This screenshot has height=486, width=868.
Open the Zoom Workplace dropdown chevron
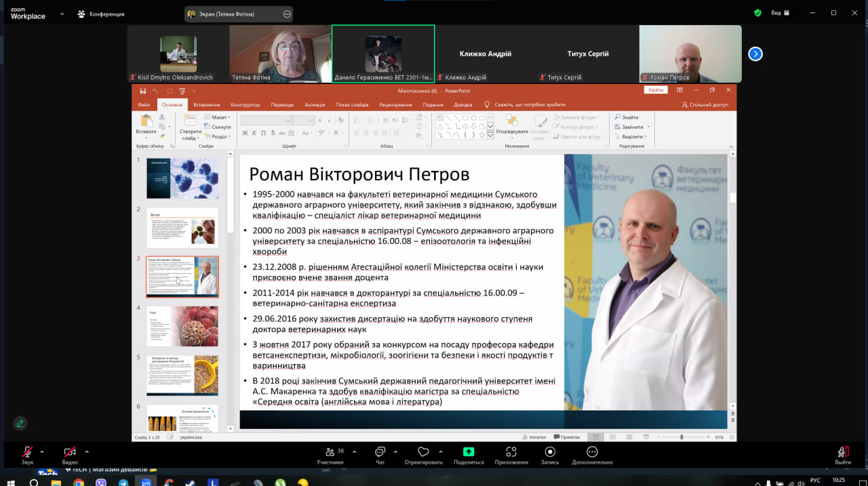click(62, 14)
